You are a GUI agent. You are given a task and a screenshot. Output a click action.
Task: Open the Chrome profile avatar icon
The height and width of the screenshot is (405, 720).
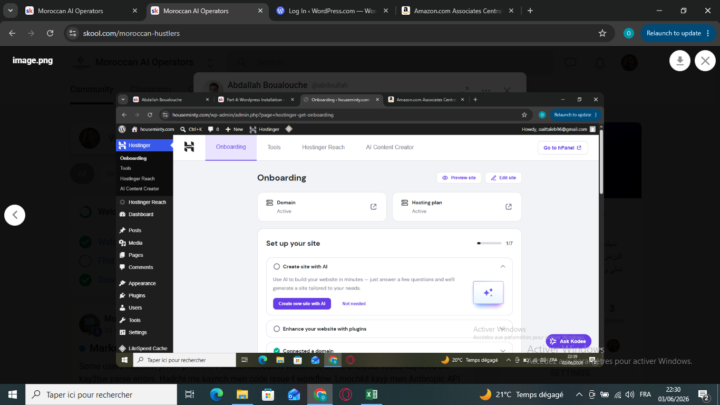click(628, 33)
